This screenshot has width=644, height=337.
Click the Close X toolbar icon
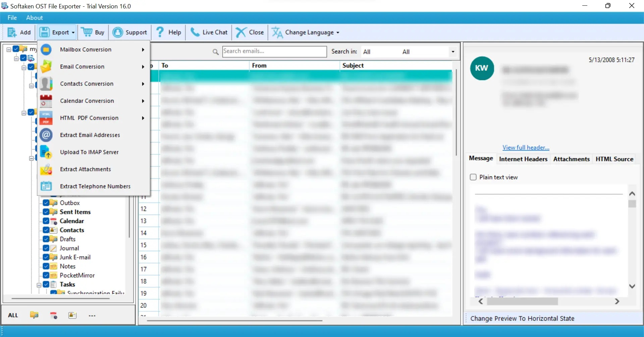point(240,33)
